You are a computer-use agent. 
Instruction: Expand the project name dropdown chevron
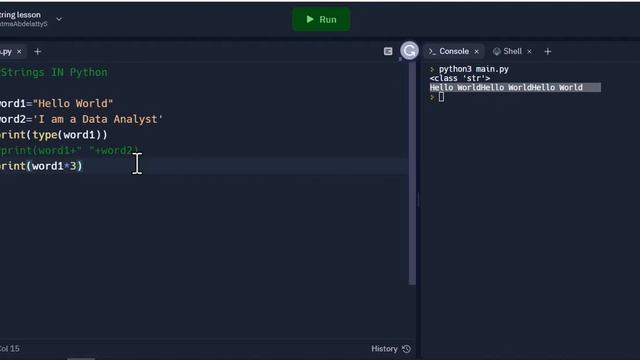point(59,19)
